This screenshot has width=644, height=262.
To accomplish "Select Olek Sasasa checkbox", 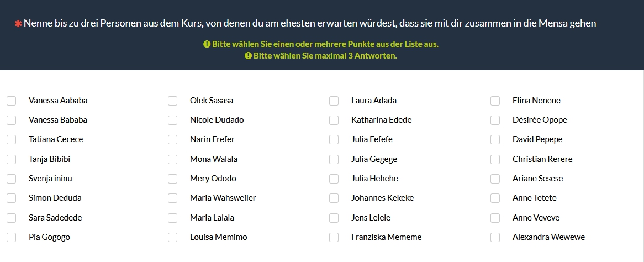I will (x=172, y=101).
